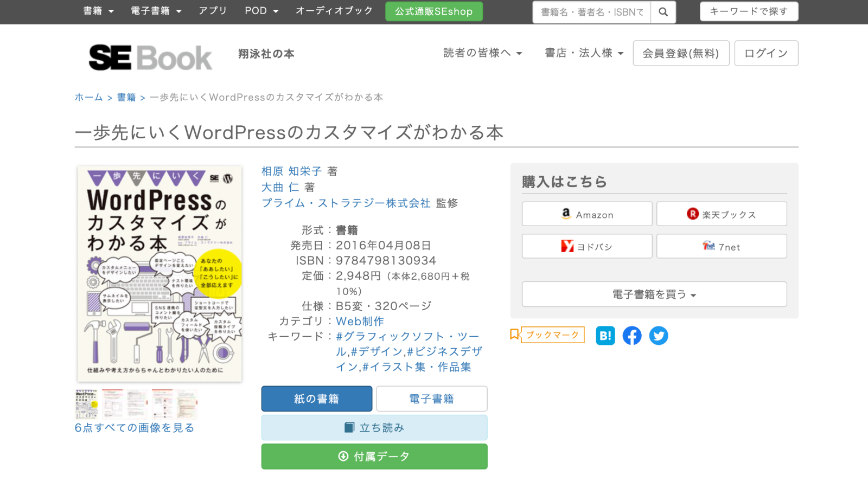Click 会員登録(無料) button

[681, 53]
